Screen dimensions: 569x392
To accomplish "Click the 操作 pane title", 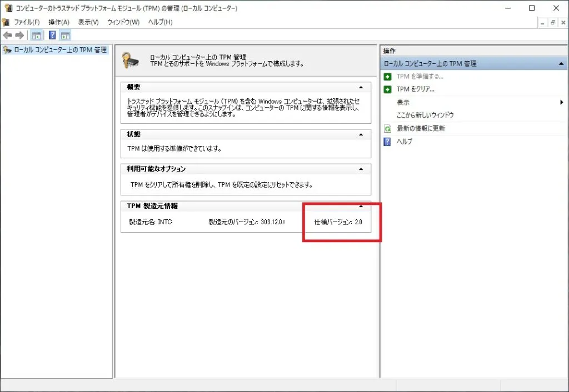I will [x=389, y=51].
